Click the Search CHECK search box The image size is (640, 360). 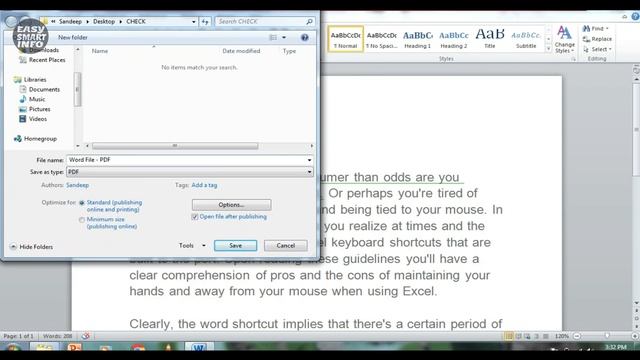tap(260, 22)
